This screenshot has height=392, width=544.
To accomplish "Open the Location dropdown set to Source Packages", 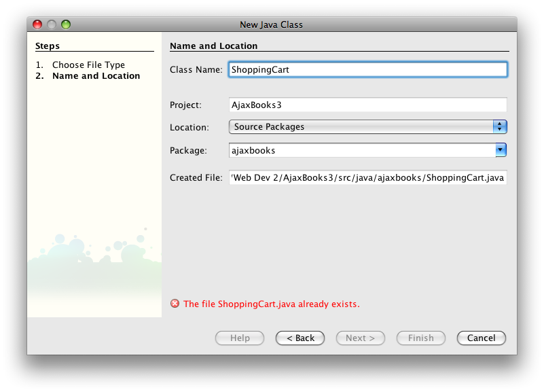I will [367, 126].
